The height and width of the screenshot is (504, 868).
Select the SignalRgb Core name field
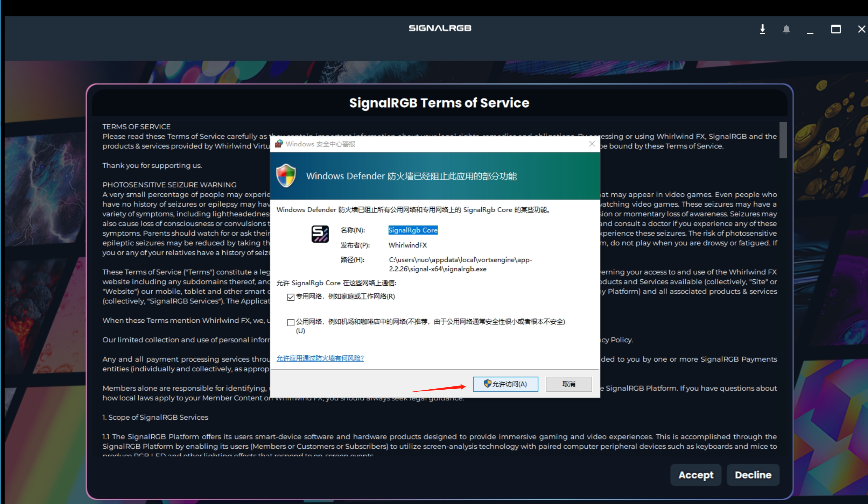[413, 230]
